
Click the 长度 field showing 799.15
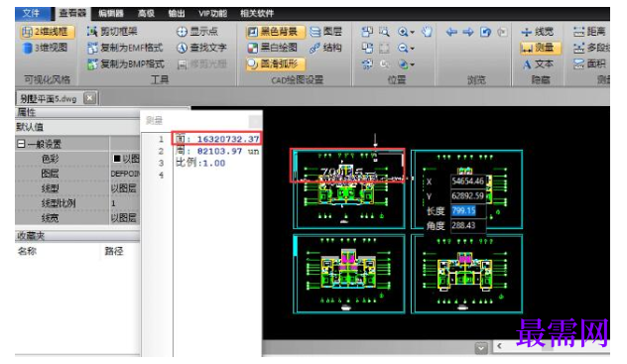(x=468, y=210)
